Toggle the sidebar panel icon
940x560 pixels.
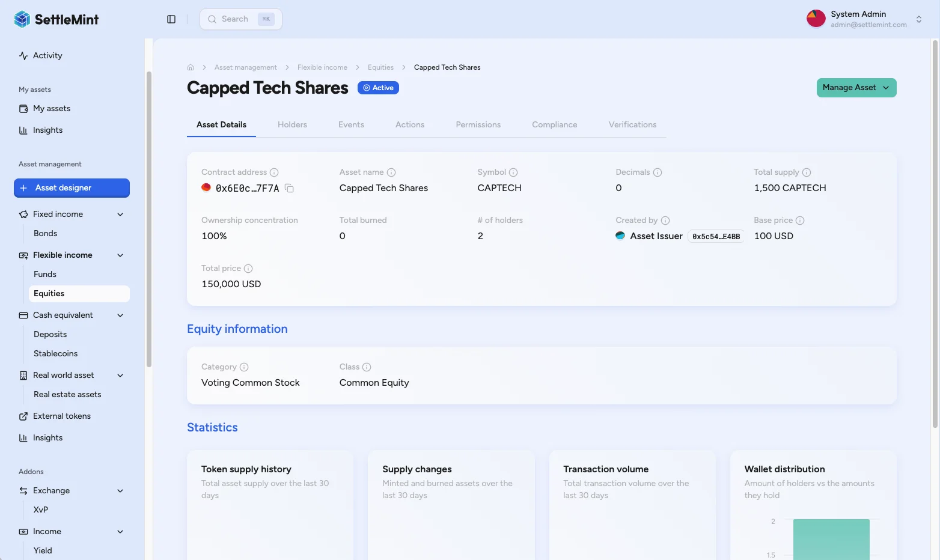coord(171,19)
